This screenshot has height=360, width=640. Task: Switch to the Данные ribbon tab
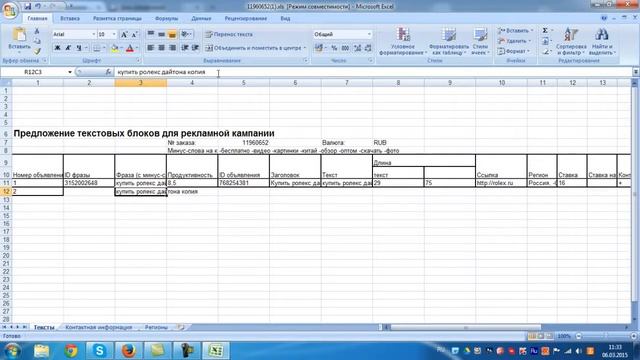click(201, 18)
